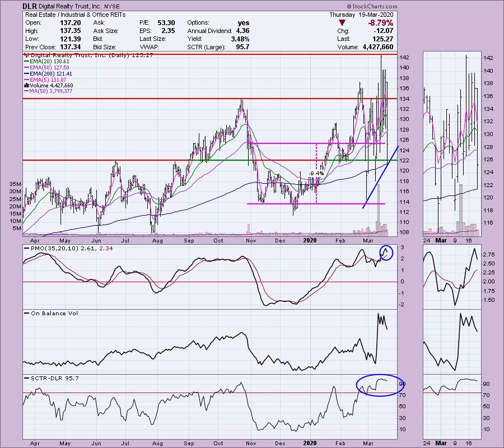This screenshot has width=504, height=448.
Task: Click the EPS value 2.35
Action: [x=168, y=31]
